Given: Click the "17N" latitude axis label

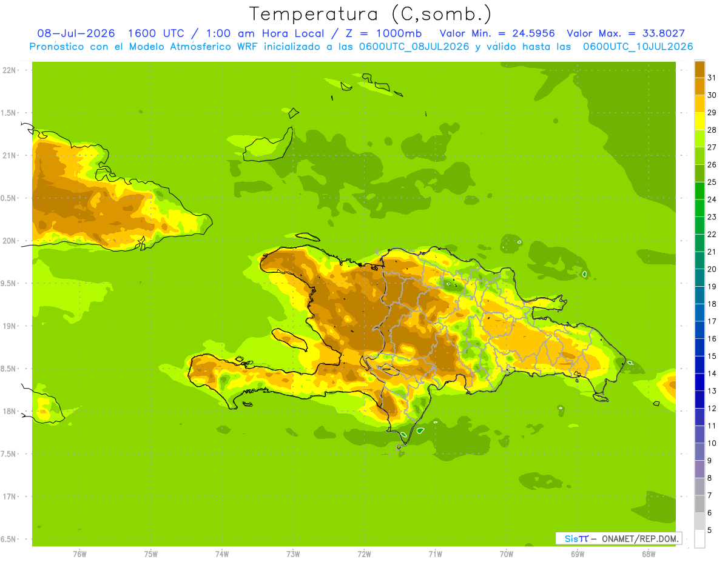Looking at the screenshot, I should tap(8, 497).
